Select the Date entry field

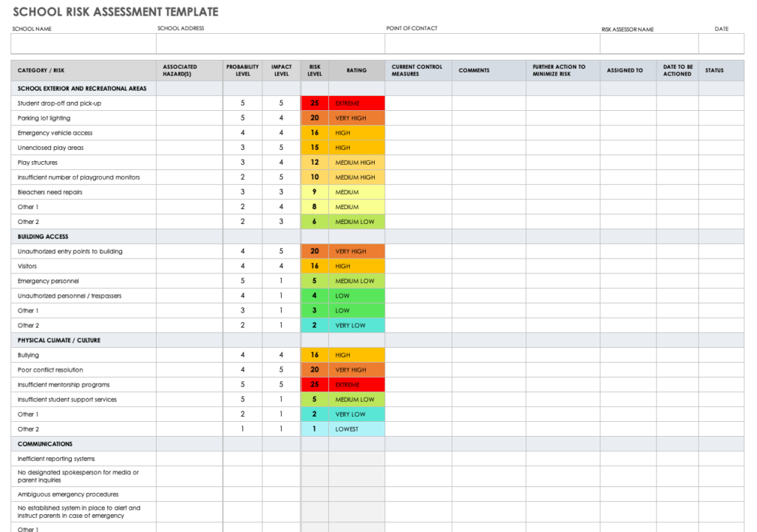[721, 44]
